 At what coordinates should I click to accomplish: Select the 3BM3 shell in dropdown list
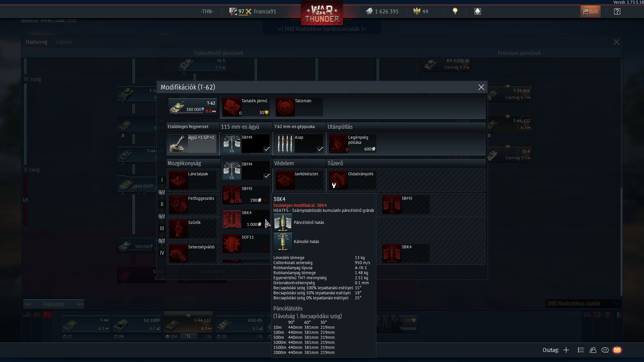246,195
